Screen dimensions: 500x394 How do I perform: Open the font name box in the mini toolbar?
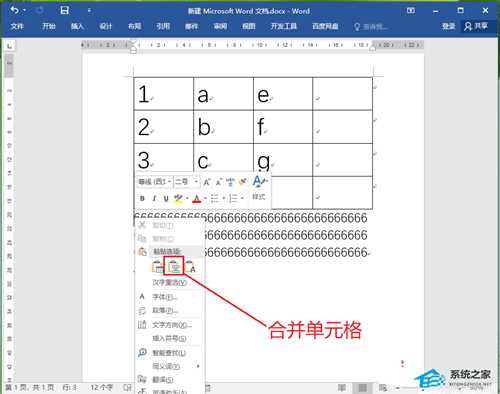pos(155,182)
